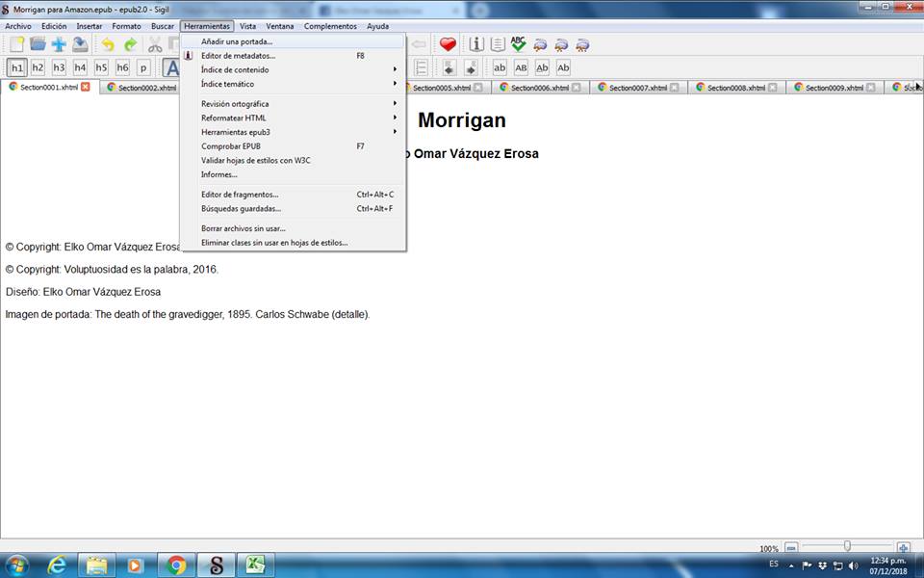This screenshot has width=924, height=578.
Task: Switch to the Section0006.xhtml tab
Action: 535,88
